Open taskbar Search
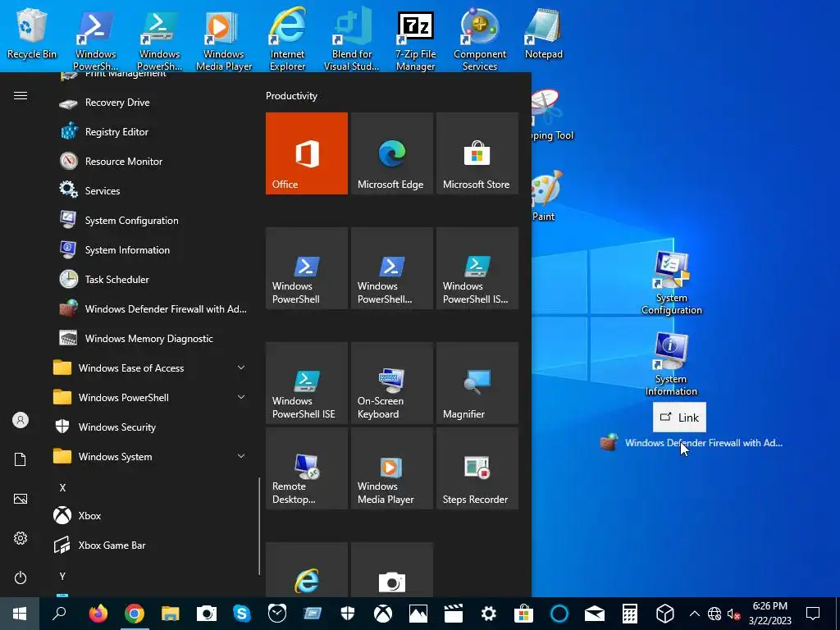 pos(59,614)
